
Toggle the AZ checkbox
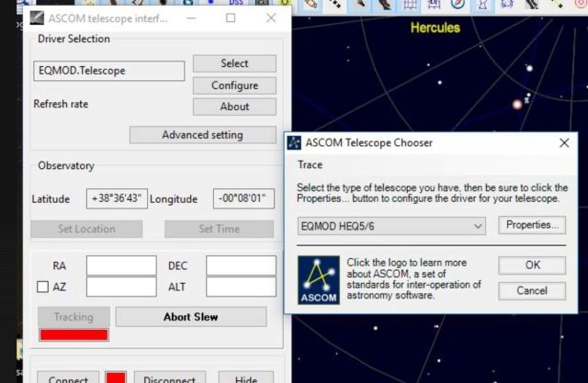[x=43, y=287]
